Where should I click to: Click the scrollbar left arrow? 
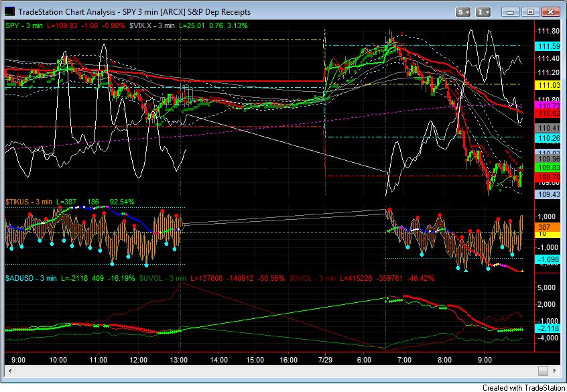click(10, 371)
